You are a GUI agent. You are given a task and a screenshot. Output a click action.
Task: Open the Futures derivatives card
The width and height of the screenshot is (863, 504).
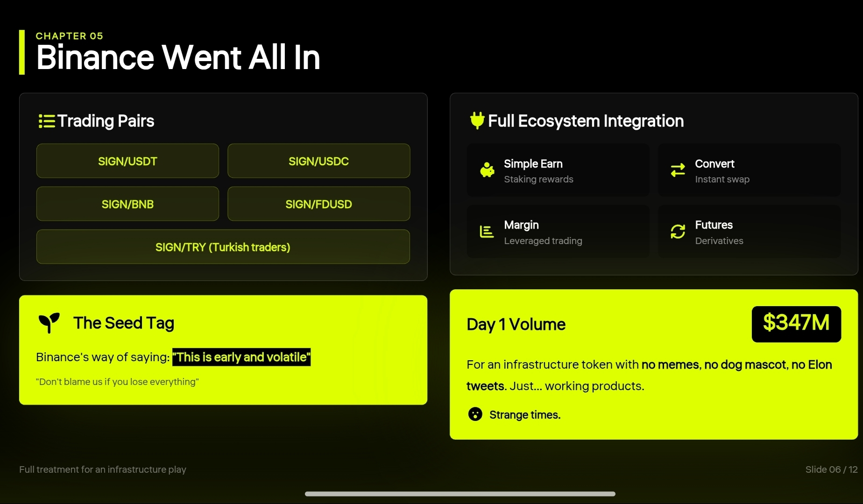tap(749, 231)
